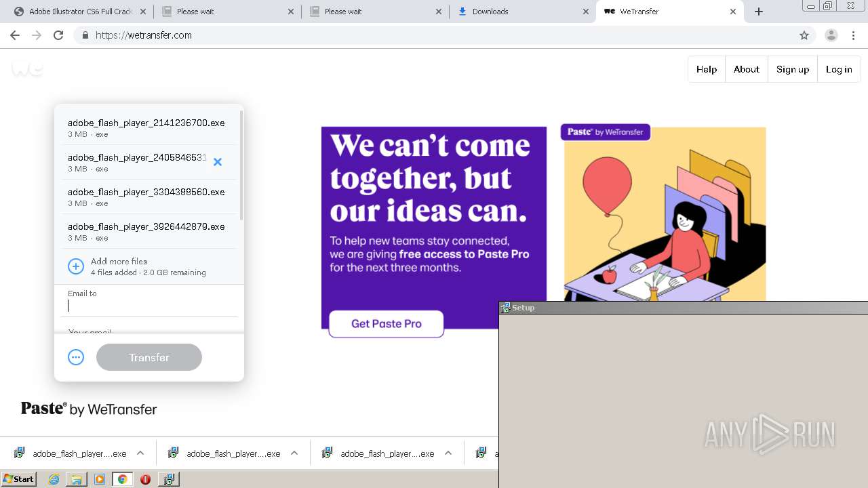The height and width of the screenshot is (488, 868).
Task: Select file adobe_flash_player_3926442879.exe
Action: click(x=149, y=231)
